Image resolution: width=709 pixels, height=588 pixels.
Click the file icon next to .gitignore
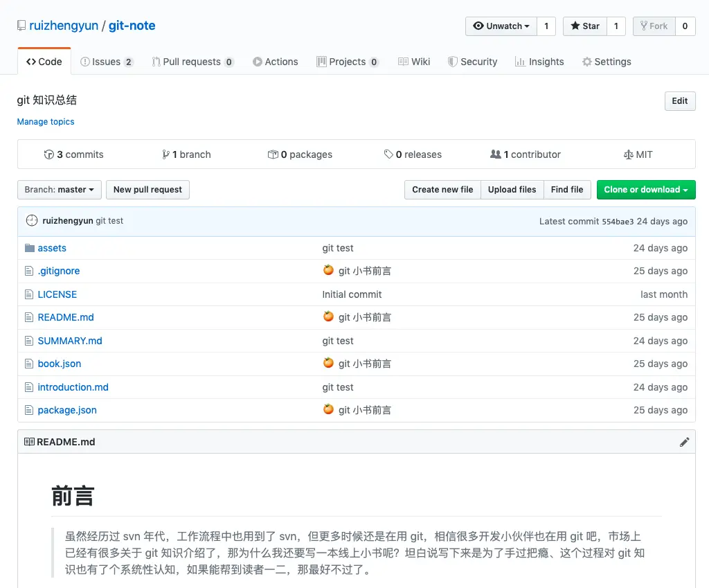[29, 271]
